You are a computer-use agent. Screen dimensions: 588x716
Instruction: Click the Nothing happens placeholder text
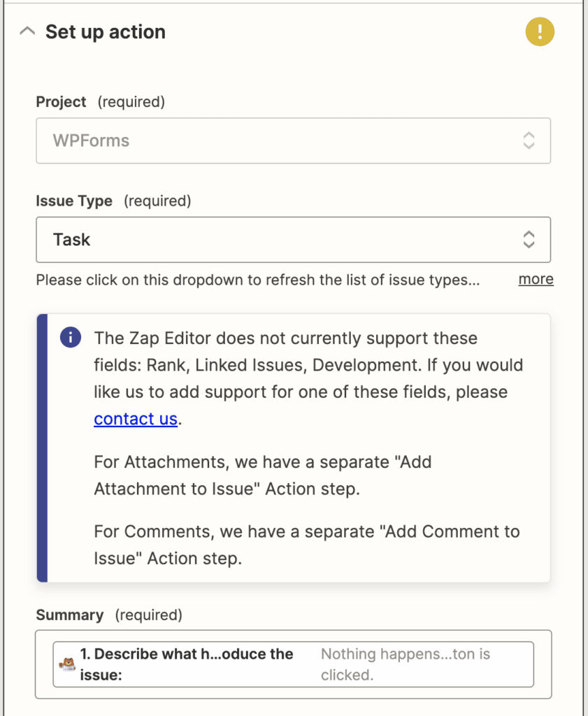(x=395, y=663)
